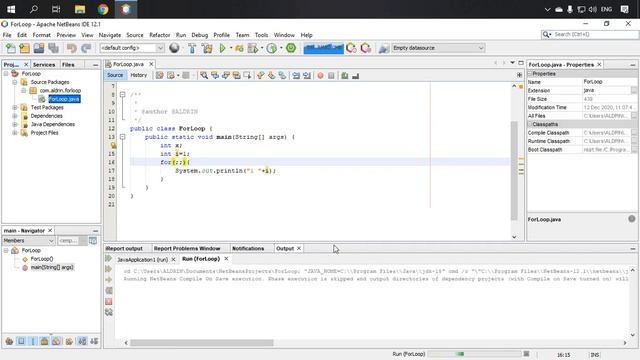
Task: Toggle Show Inherited Members in Navigator
Action: (x=9, y=341)
